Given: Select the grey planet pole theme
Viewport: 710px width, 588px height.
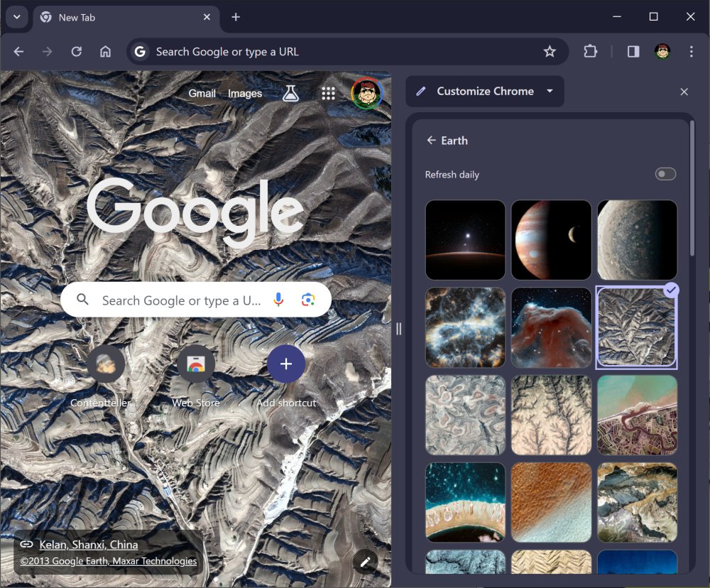Looking at the screenshot, I should [637, 240].
